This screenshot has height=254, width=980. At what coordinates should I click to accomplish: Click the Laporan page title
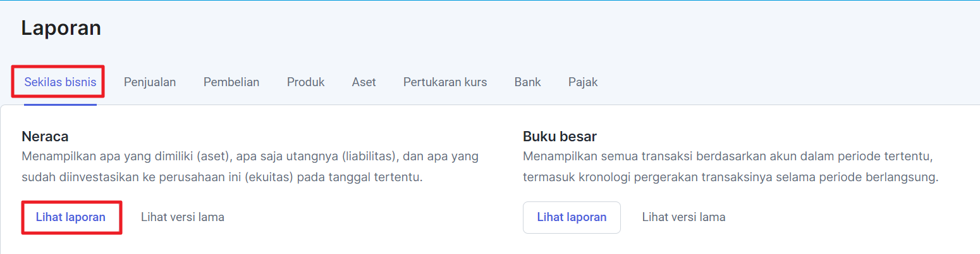coord(61,29)
